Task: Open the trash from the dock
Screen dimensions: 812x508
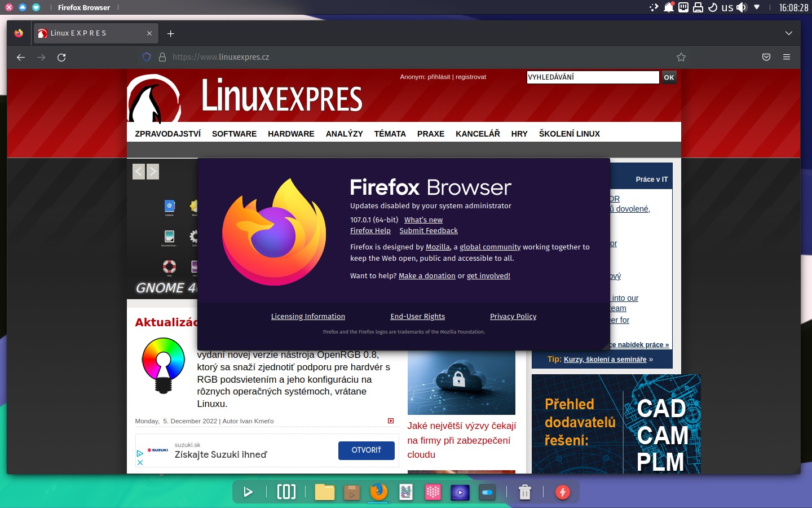Action: tap(525, 492)
